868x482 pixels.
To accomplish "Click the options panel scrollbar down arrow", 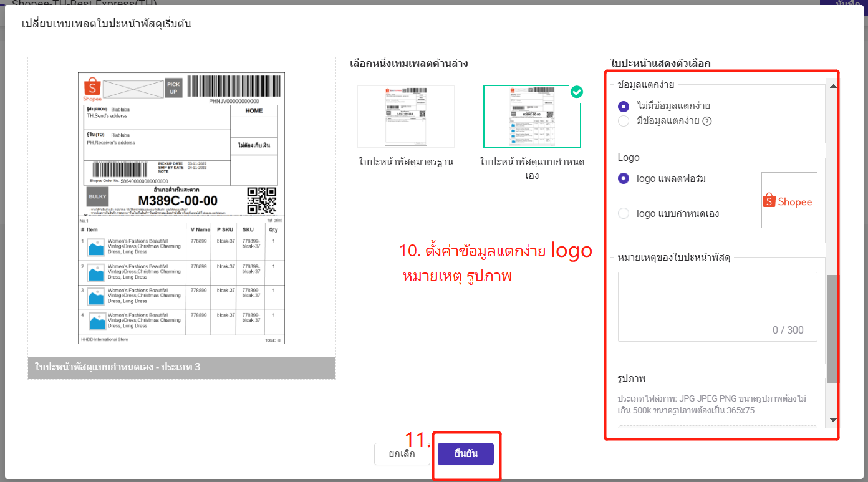I will click(x=832, y=421).
